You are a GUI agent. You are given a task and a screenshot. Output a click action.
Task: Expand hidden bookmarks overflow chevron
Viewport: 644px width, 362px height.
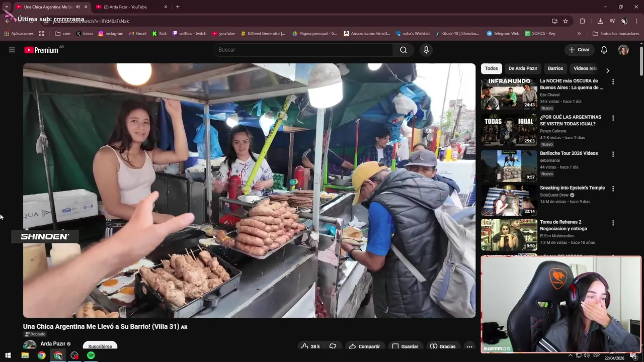579,34
